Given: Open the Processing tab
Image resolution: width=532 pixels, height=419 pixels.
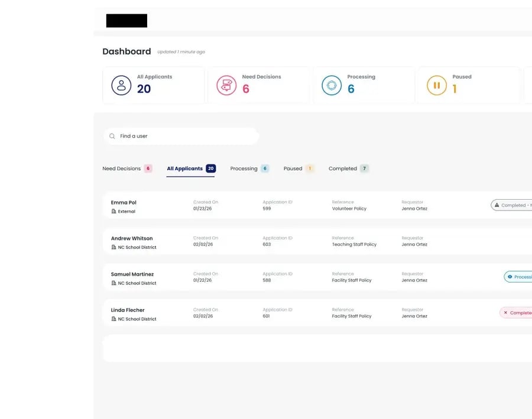Looking at the screenshot, I should click(249, 168).
